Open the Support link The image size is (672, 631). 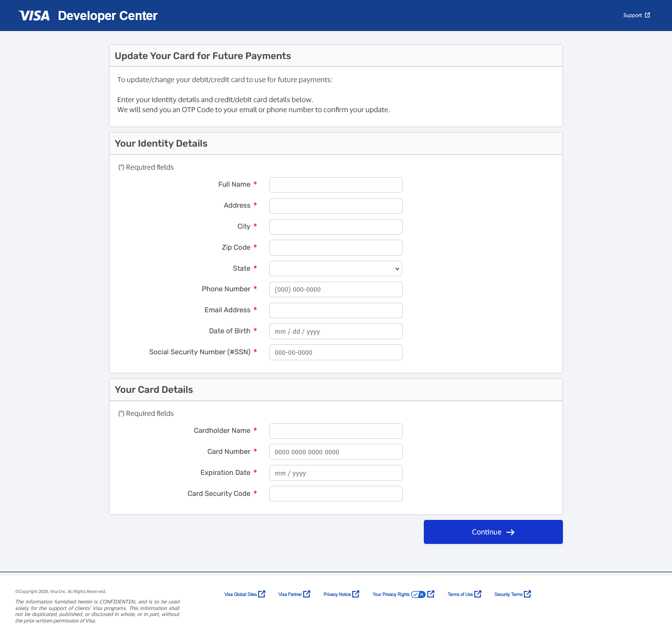632,16
